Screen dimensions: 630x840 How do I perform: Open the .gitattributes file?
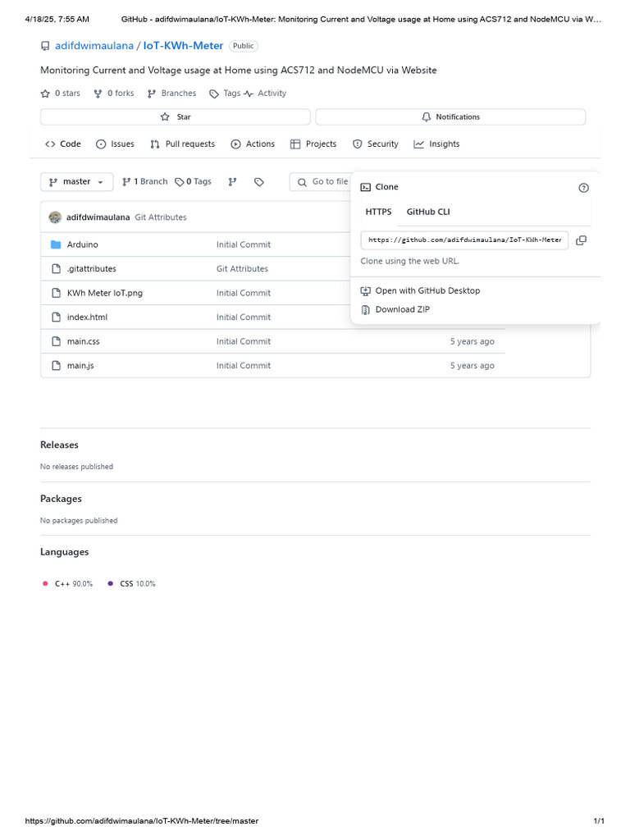coord(92,269)
